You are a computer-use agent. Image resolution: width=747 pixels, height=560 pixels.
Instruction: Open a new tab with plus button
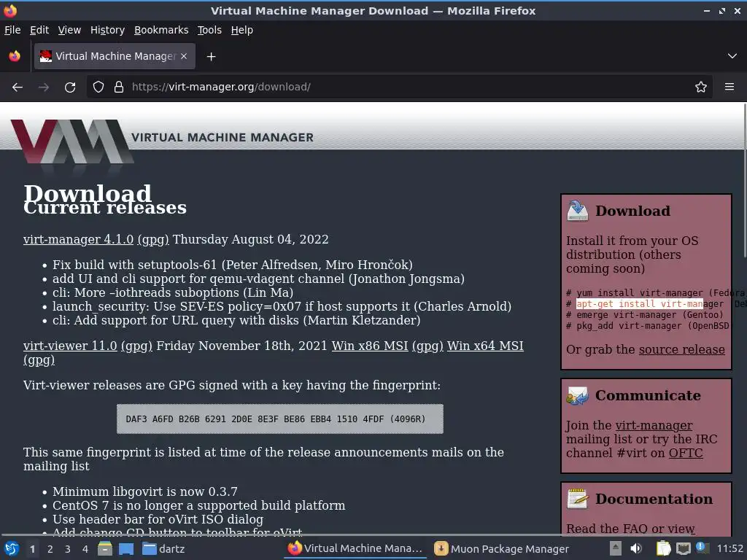pos(211,57)
